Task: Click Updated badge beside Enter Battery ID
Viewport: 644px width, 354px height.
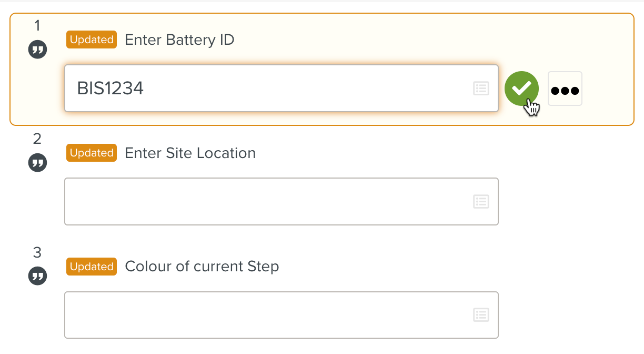Action: click(x=92, y=40)
